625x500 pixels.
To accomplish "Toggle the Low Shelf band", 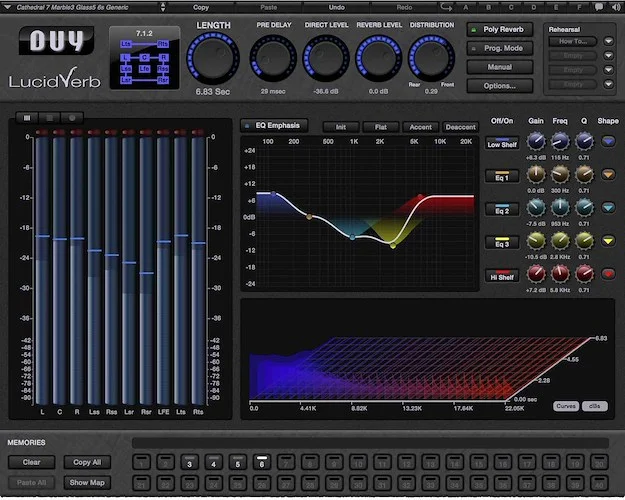I will 502,143.
